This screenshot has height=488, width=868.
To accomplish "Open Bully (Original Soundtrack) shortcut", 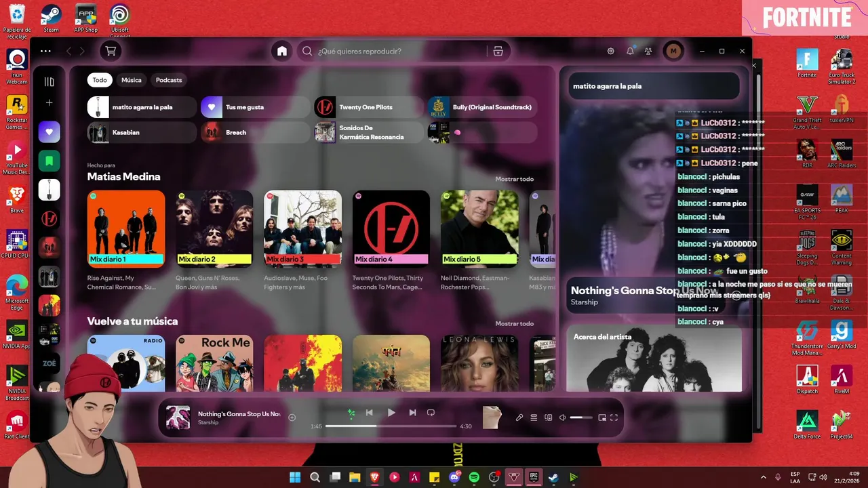I will pyautogui.click(x=482, y=107).
